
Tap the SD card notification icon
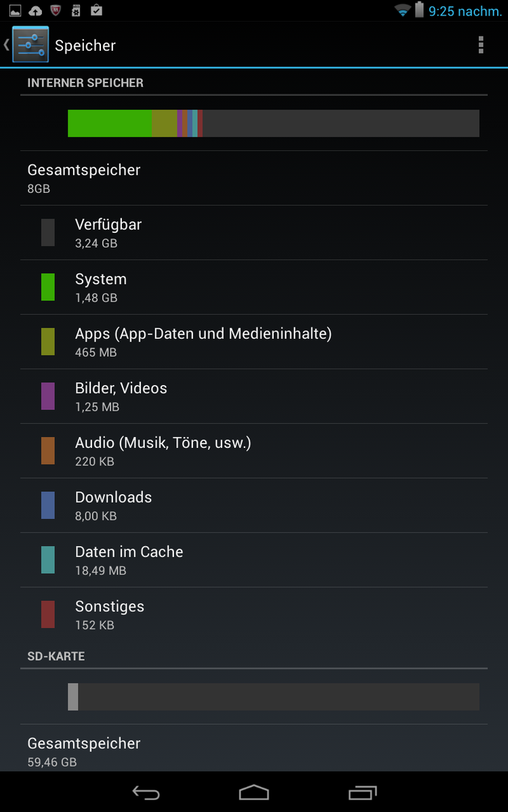76,10
